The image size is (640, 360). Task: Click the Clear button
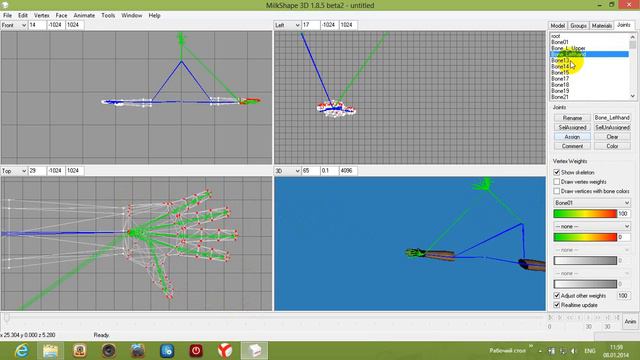point(612,137)
